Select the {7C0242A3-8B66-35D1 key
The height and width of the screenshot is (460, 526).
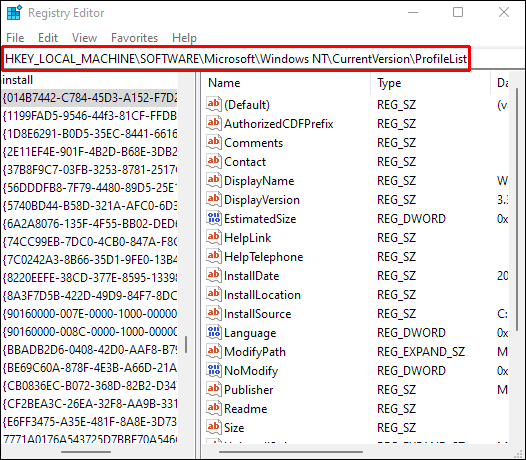(89, 260)
